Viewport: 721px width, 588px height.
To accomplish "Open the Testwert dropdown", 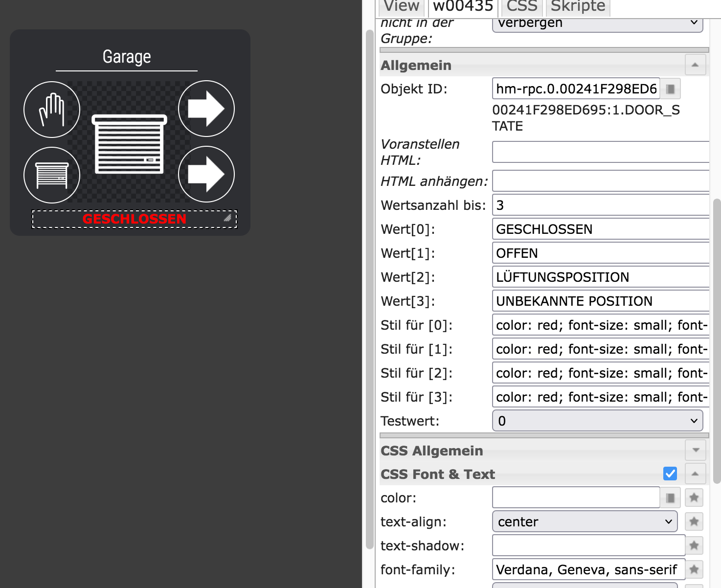I will 597,421.
